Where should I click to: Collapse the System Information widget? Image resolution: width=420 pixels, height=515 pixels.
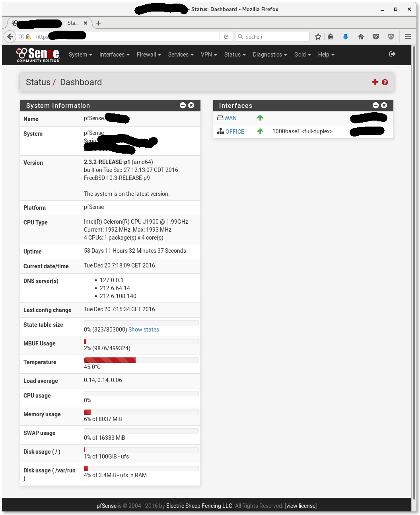click(183, 105)
